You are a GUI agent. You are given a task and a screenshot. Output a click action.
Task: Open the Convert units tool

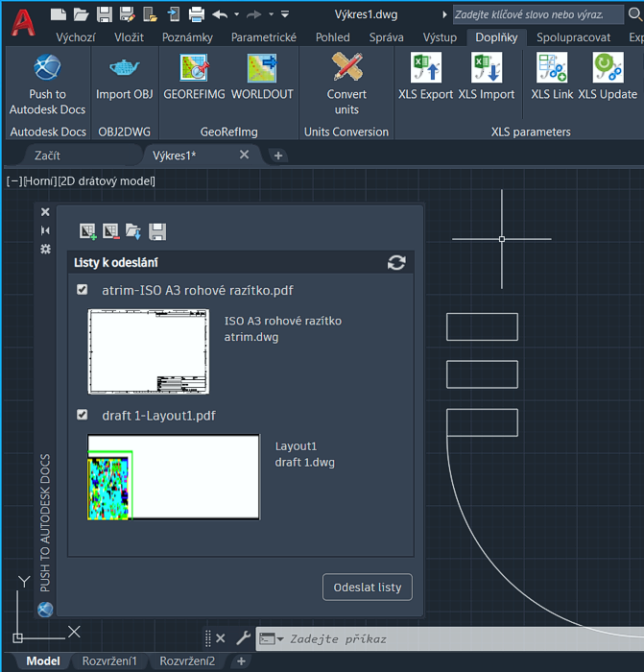346,68
